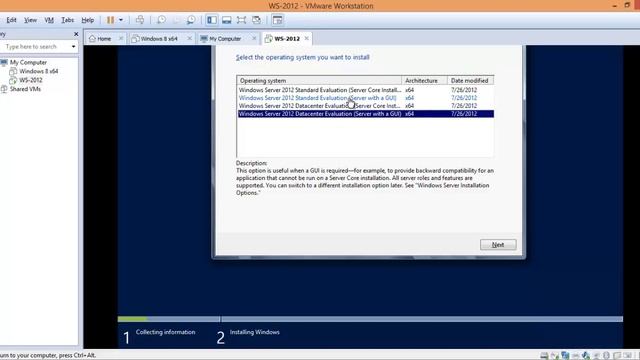Close the Windows 8 x64 tab
This screenshot has height=360, width=640.
pos(189,38)
